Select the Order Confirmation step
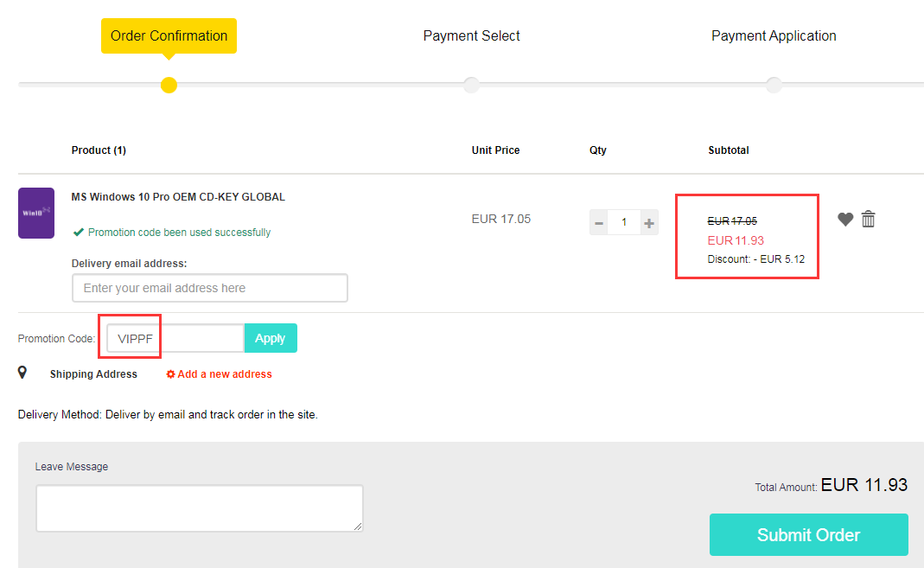 tap(169, 36)
